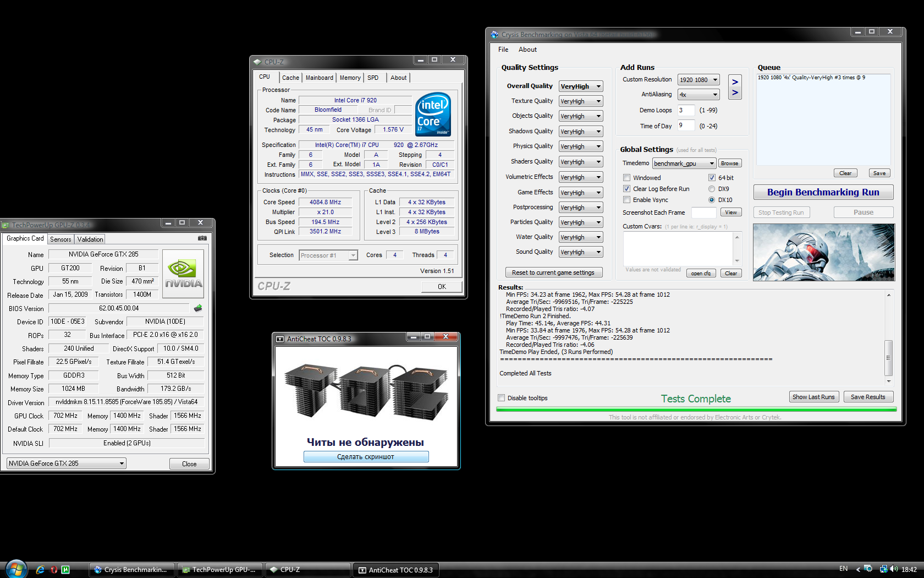Click the GPU-Z Close button
The height and width of the screenshot is (578, 924).
point(189,464)
